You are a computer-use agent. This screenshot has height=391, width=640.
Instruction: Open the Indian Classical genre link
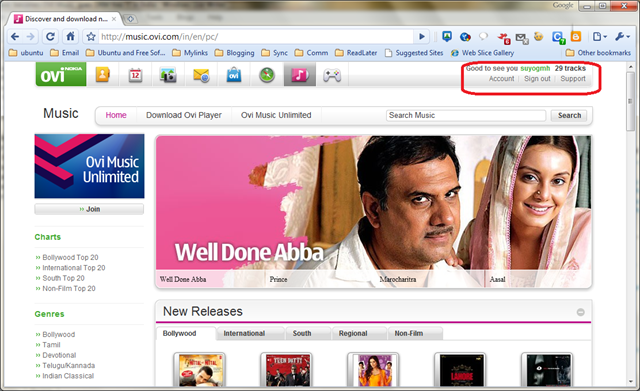68,376
